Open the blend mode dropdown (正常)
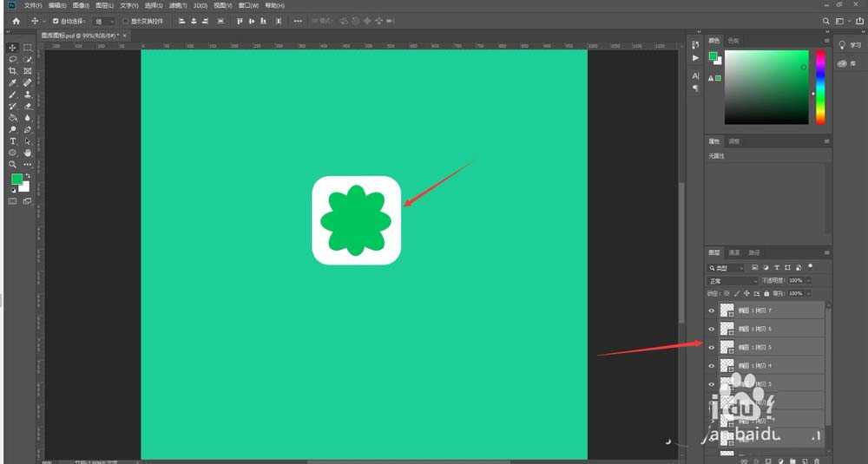Screen dimensions: 868x464 click(733, 281)
